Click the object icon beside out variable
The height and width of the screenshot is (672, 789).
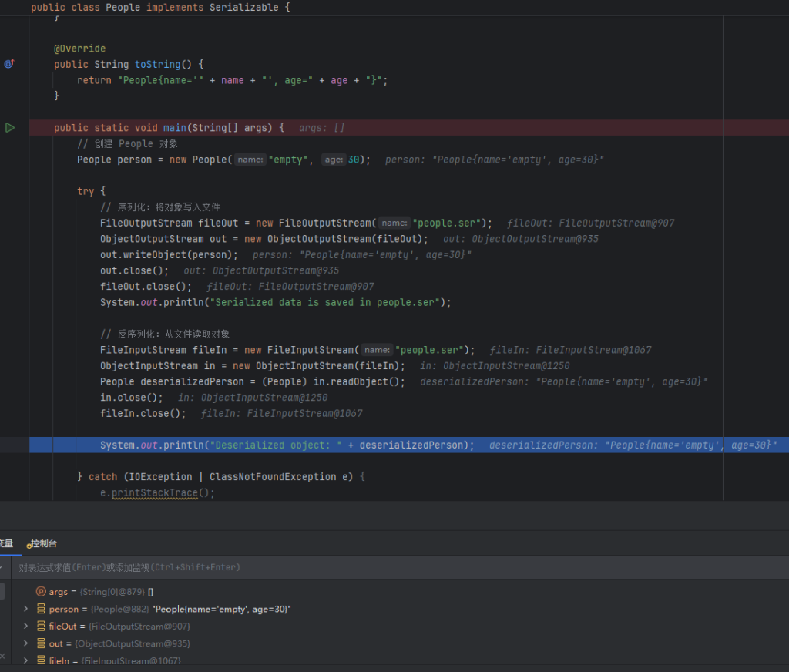(x=41, y=643)
